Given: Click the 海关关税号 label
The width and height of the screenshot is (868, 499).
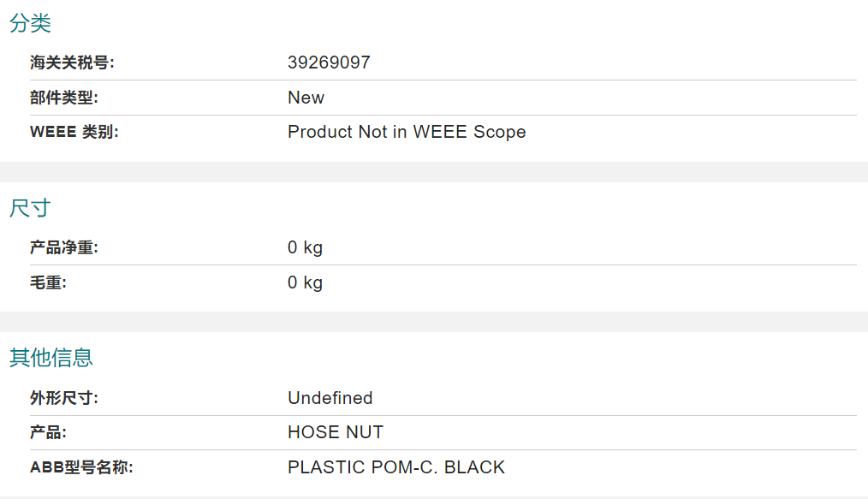Looking at the screenshot, I should [x=72, y=62].
